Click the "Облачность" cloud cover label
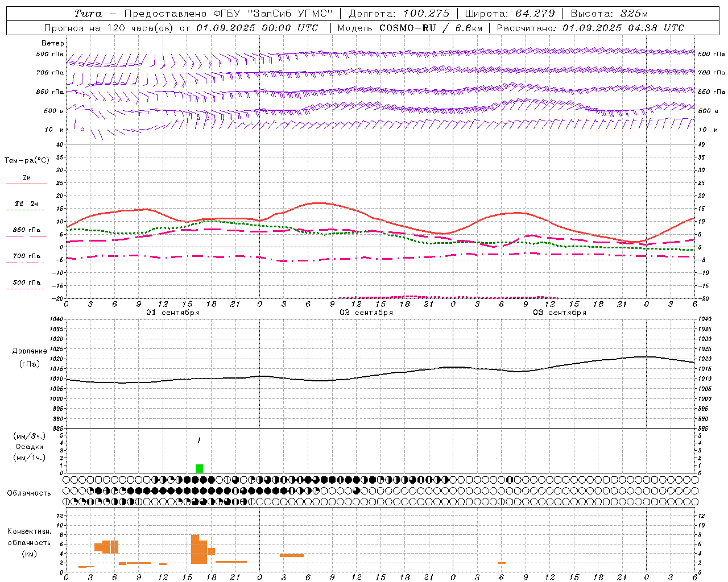Viewport: 728px width, 582px height. 29,493
